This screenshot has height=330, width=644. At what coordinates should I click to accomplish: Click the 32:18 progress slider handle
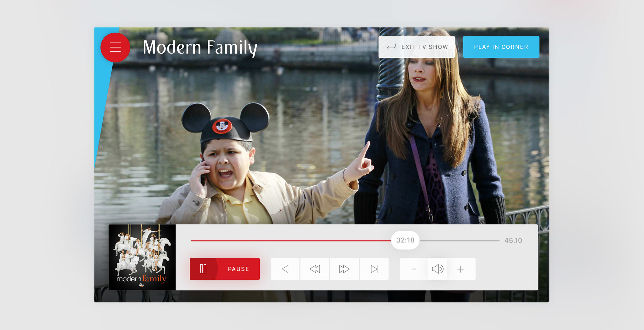(405, 240)
